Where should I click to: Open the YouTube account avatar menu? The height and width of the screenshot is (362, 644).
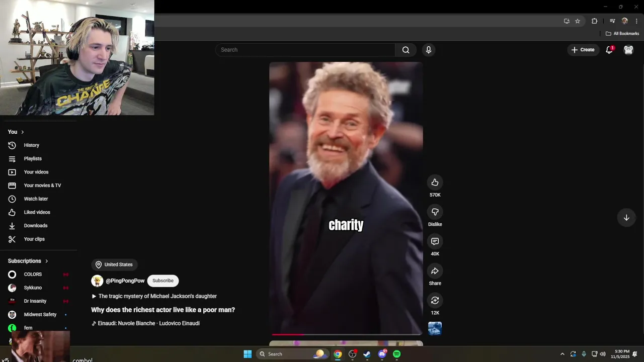point(628,50)
